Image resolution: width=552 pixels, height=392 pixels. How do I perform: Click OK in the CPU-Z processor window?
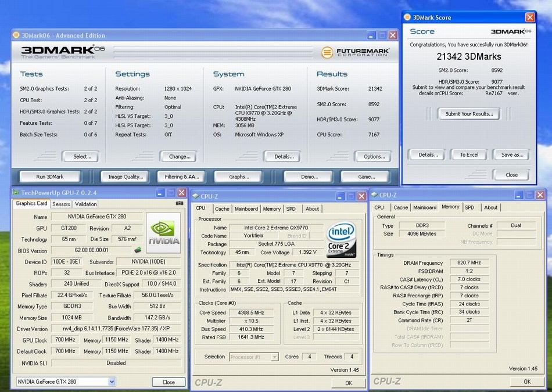pos(349,383)
